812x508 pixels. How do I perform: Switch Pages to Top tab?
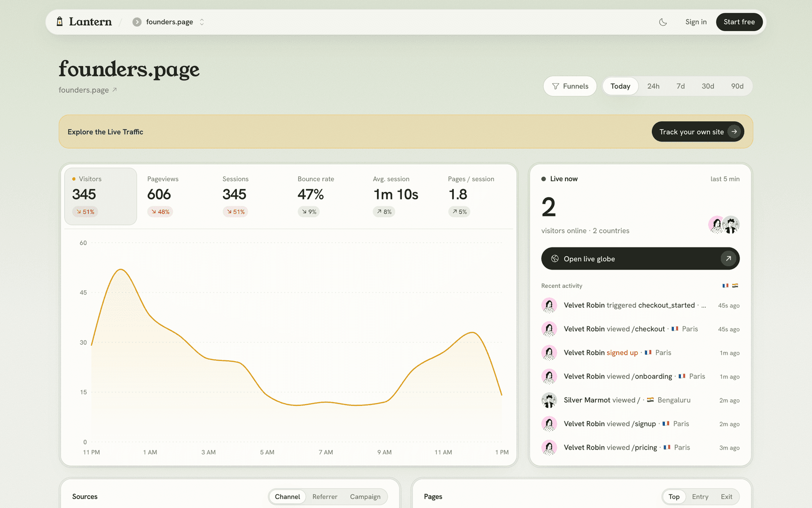pyautogui.click(x=674, y=497)
